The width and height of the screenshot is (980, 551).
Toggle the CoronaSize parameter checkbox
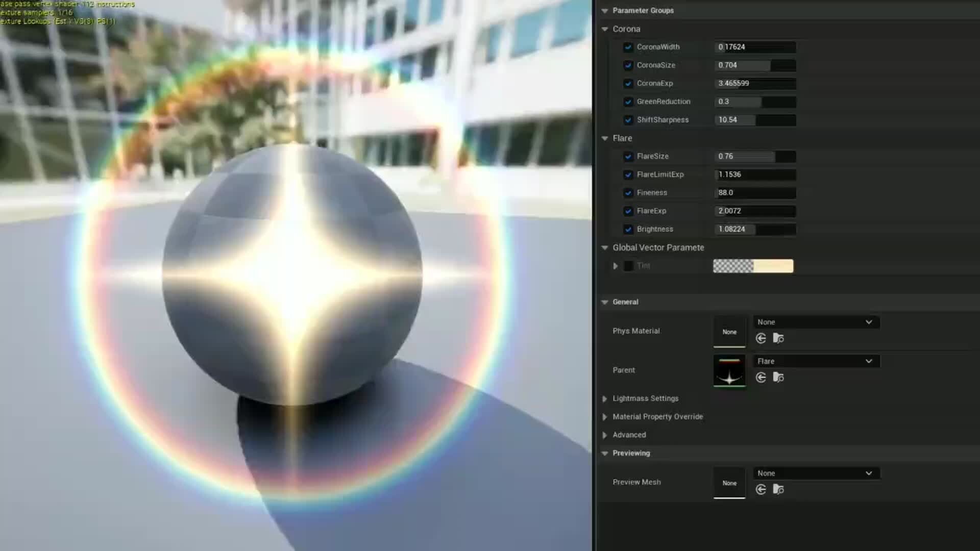coord(628,65)
